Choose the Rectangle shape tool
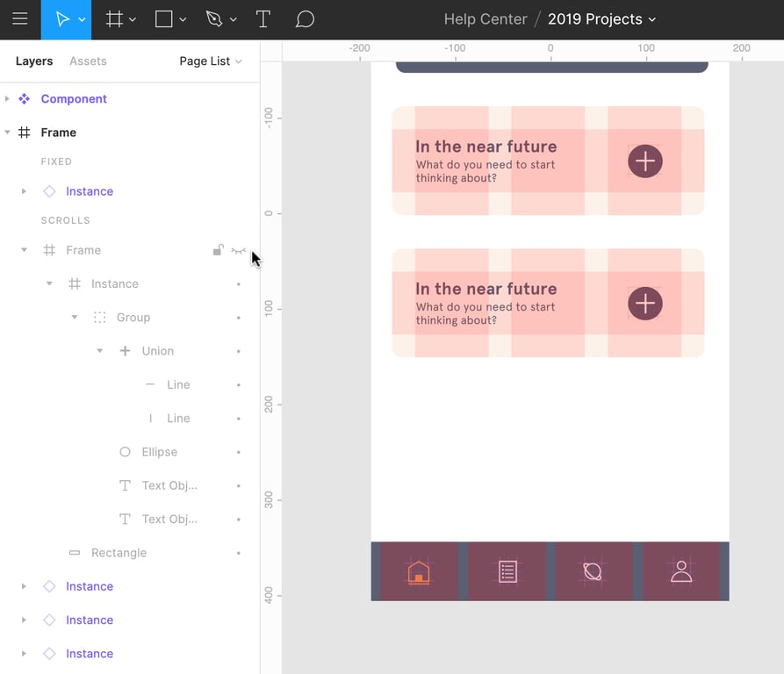The image size is (784, 674). click(x=164, y=19)
